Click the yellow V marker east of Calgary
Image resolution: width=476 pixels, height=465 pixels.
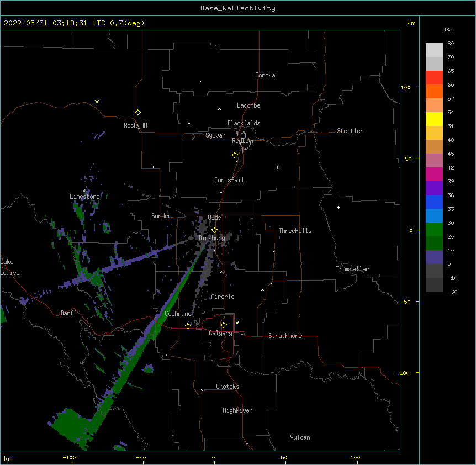[x=237, y=323]
